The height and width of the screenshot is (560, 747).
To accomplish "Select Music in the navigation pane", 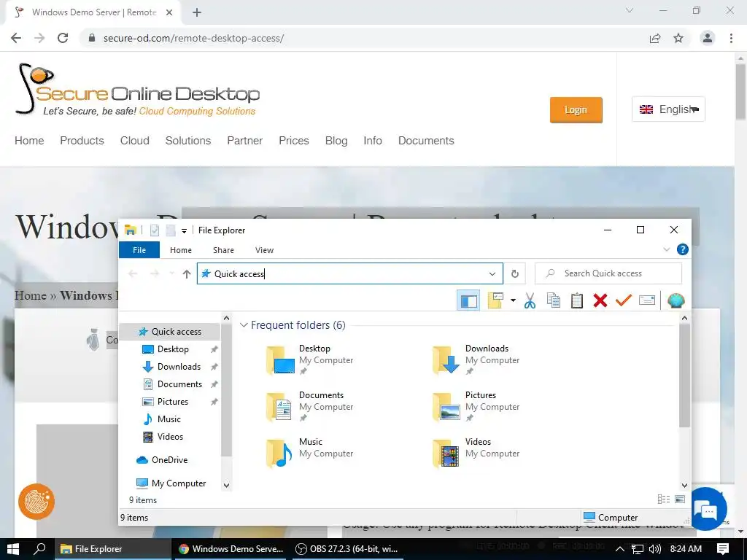I will (169, 419).
